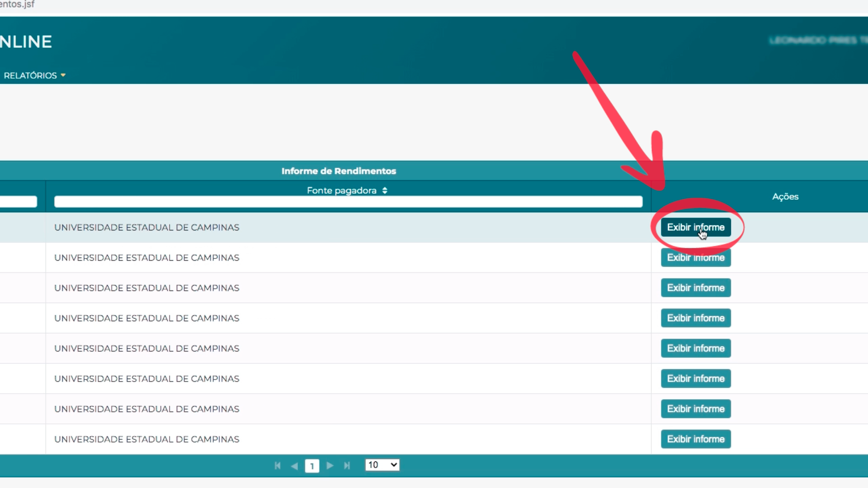Open the RELATÓRIOS menu
Viewport: 868px width, 488px height.
34,75
